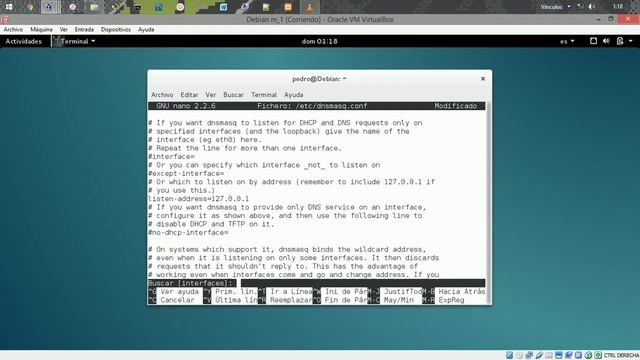Click the GNOME volume speaker icon
The image size is (640, 360).
click(x=606, y=41)
